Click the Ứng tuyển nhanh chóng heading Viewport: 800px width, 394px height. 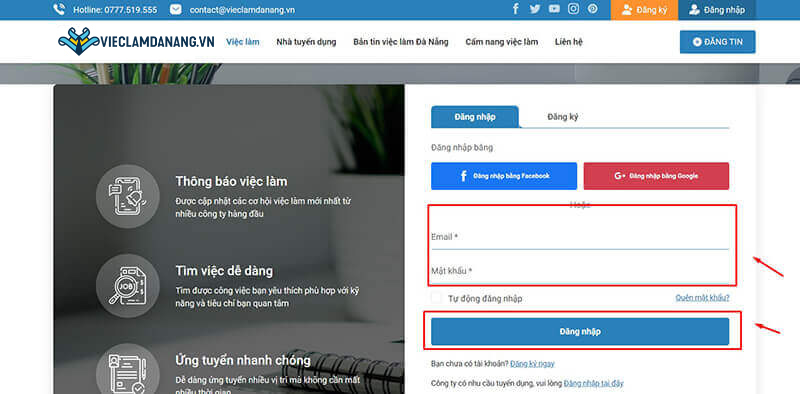(x=243, y=360)
